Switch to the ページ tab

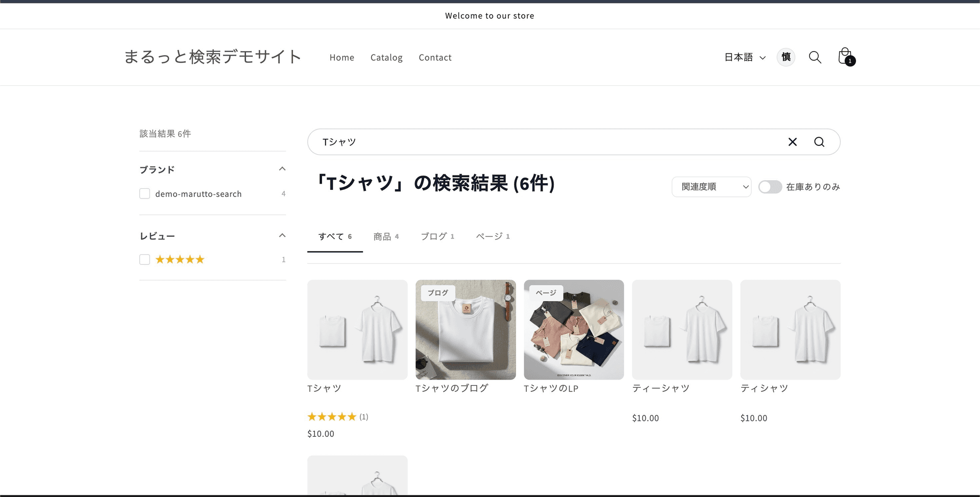coord(493,236)
